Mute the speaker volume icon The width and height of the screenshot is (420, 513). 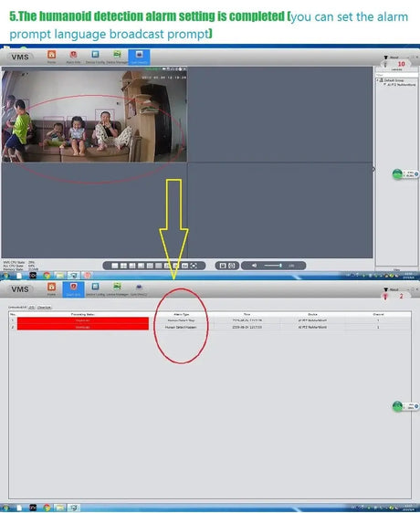pos(254,266)
